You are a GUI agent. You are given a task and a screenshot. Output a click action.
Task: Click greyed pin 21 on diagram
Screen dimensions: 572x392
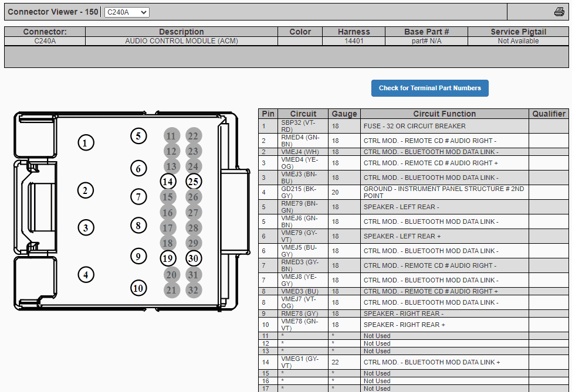[x=171, y=290]
